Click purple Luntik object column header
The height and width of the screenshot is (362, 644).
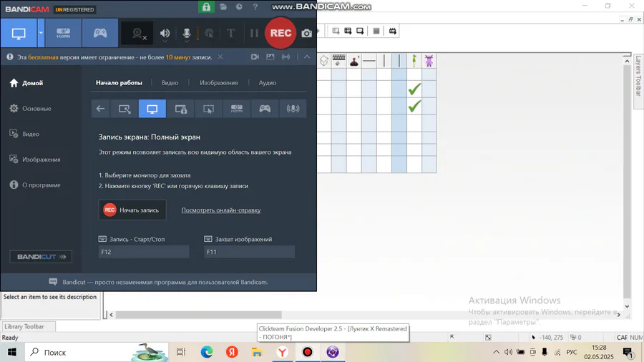coord(429,61)
